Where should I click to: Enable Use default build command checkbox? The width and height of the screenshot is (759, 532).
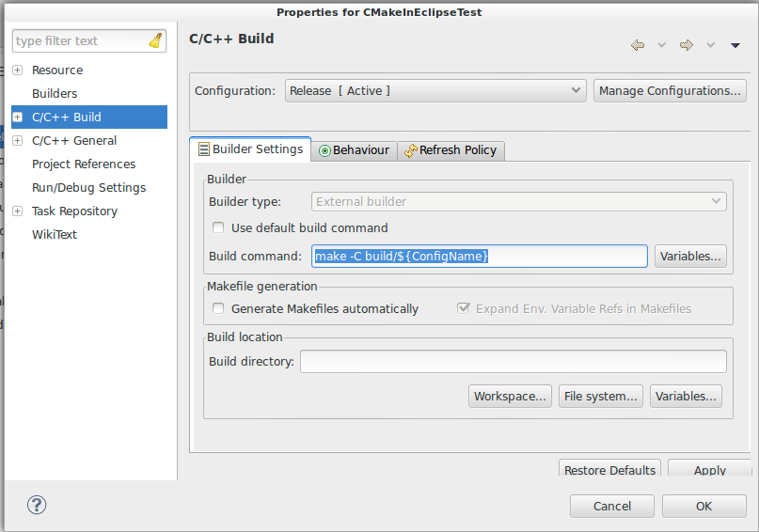(218, 227)
